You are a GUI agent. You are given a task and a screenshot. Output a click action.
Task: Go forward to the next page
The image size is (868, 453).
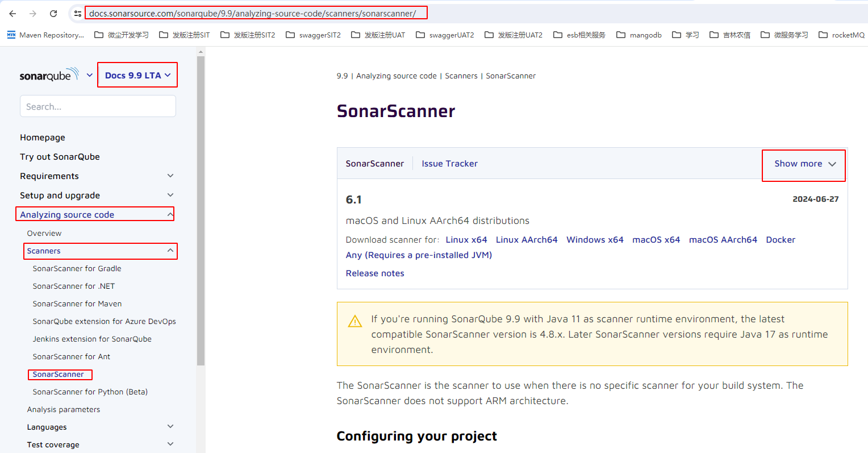click(x=33, y=14)
